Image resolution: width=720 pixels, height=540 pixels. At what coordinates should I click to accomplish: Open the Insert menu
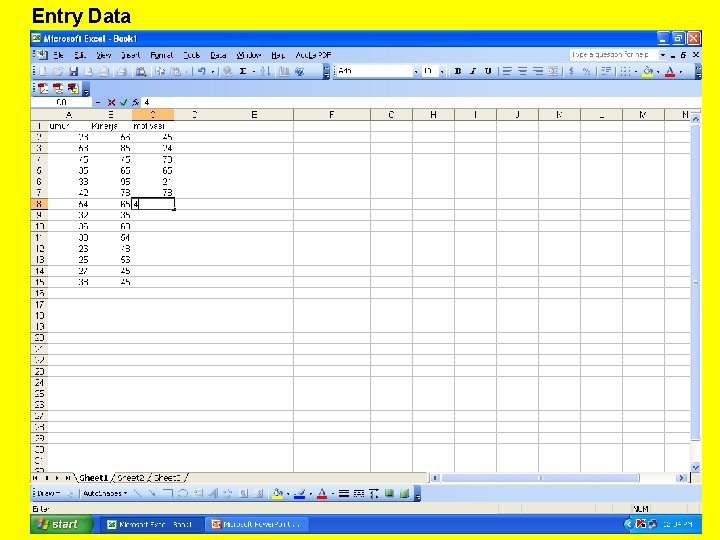(130, 55)
